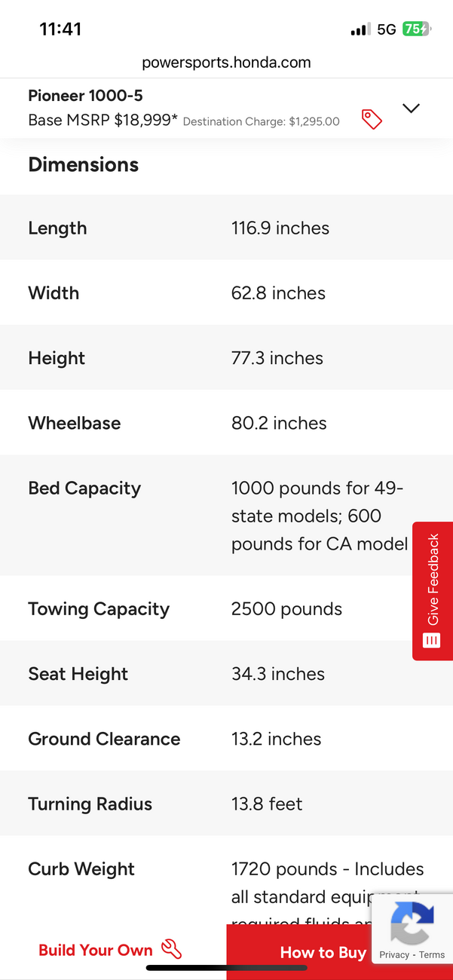Tap the battery indicator in status bar
The image size is (453, 980).
(416, 29)
